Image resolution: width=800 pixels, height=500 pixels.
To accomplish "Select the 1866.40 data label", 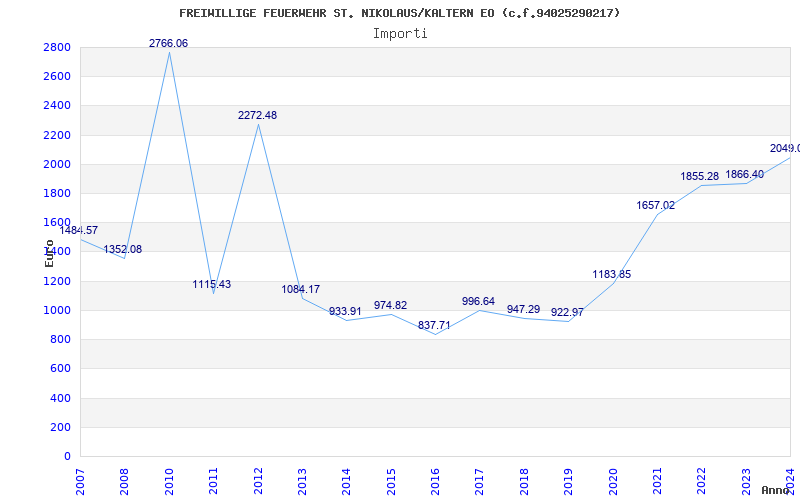I will 745,174.
